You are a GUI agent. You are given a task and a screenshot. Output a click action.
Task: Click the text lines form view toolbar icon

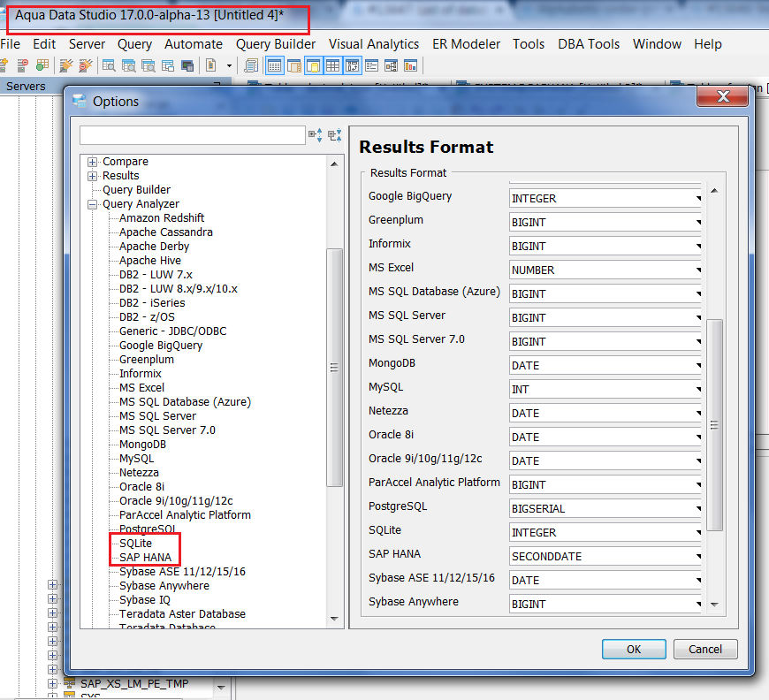(372, 65)
